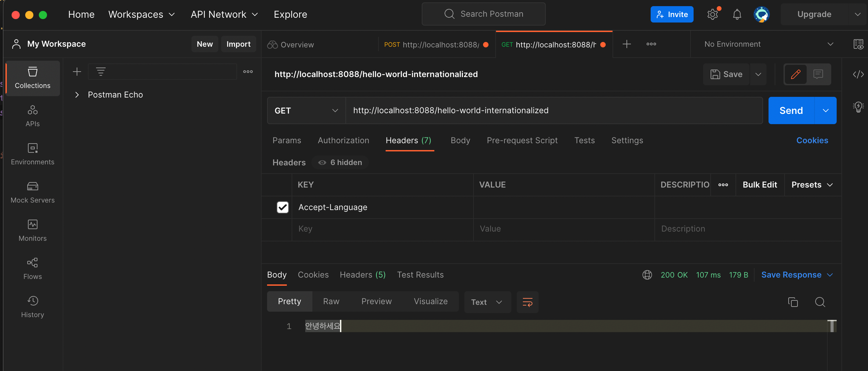Open environment quick look icon
This screenshot has height=371, width=868.
[858, 44]
